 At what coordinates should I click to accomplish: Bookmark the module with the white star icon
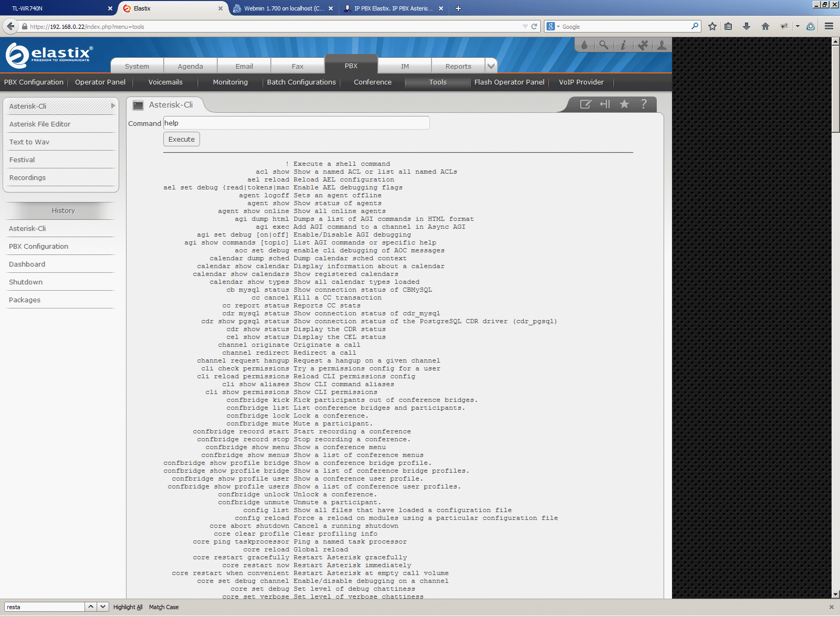click(x=624, y=104)
